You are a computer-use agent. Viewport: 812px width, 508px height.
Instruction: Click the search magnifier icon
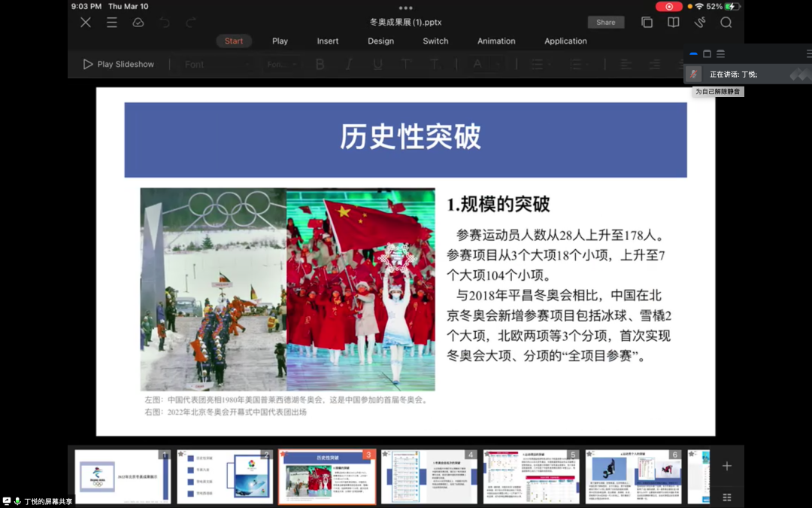pyautogui.click(x=726, y=23)
